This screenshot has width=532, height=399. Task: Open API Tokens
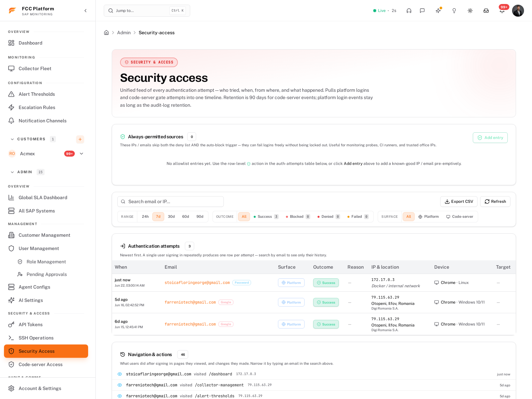coord(46,325)
